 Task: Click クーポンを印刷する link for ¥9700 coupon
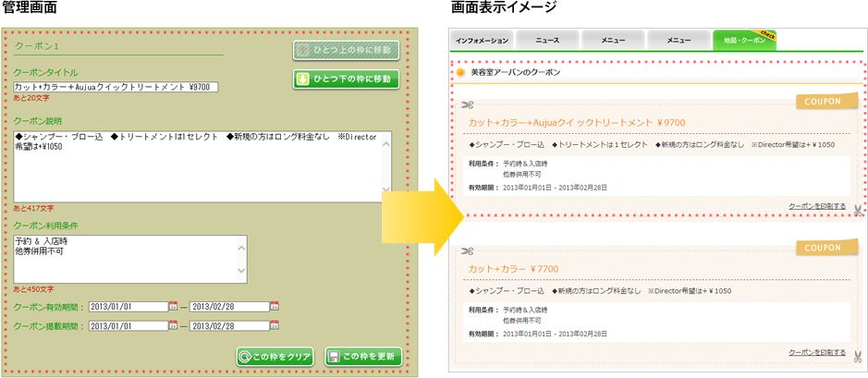click(817, 206)
